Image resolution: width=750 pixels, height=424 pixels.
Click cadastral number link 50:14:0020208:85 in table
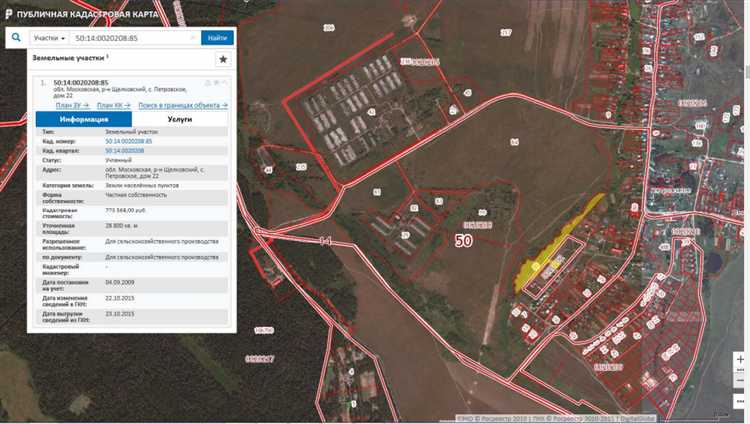click(128, 142)
